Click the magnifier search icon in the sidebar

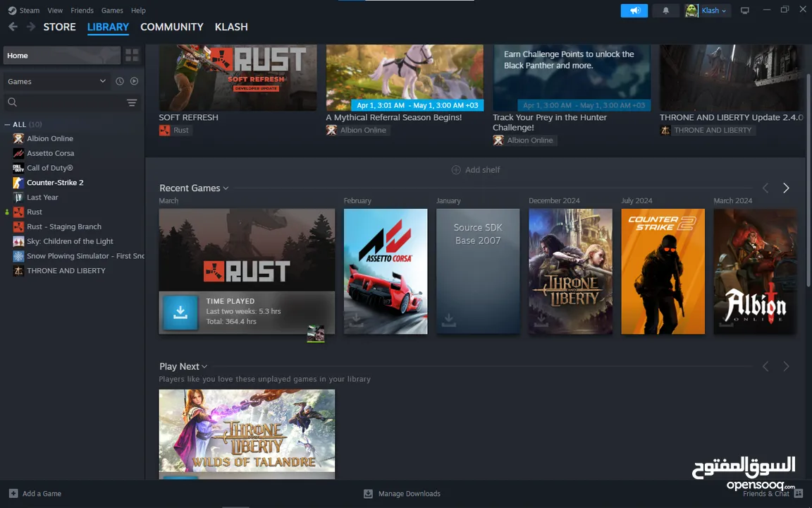click(13, 102)
